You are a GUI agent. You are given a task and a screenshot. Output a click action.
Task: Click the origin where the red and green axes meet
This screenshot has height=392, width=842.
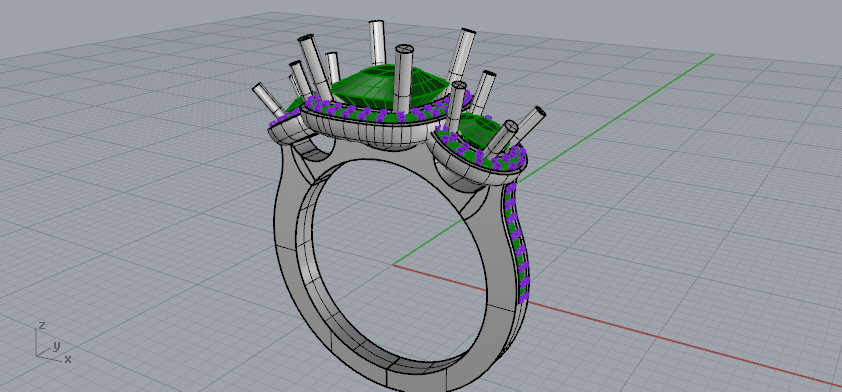pos(394,264)
